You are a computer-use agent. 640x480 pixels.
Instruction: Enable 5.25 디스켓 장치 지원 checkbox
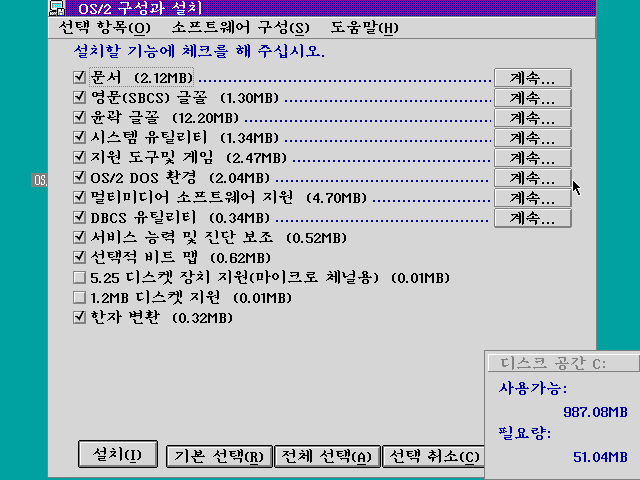click(79, 278)
